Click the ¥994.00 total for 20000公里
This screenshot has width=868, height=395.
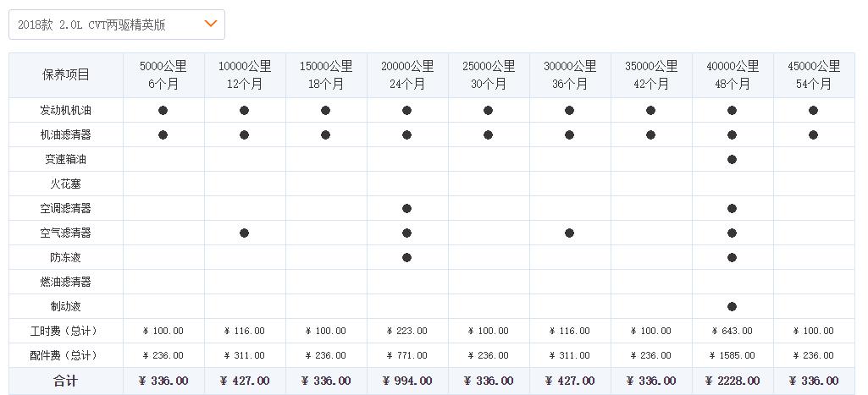[x=406, y=381]
